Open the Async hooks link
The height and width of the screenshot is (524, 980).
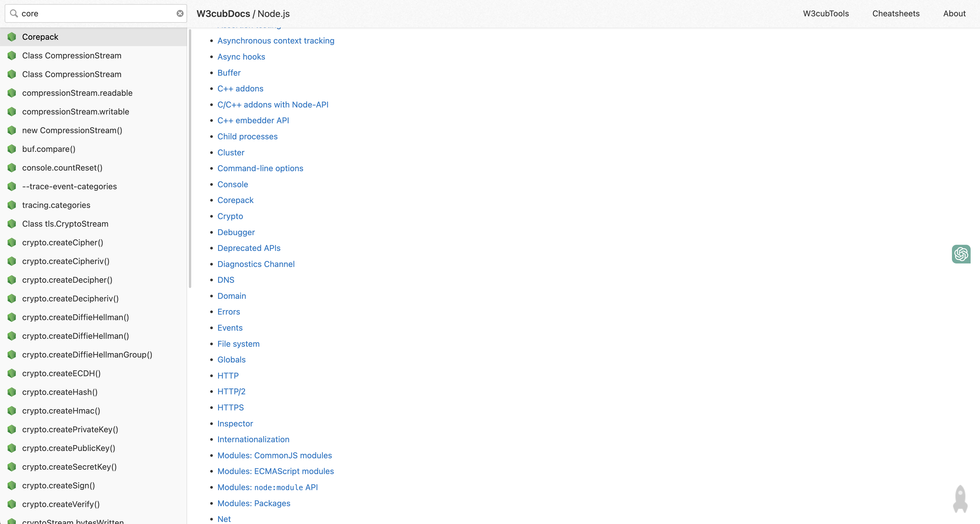click(x=241, y=57)
